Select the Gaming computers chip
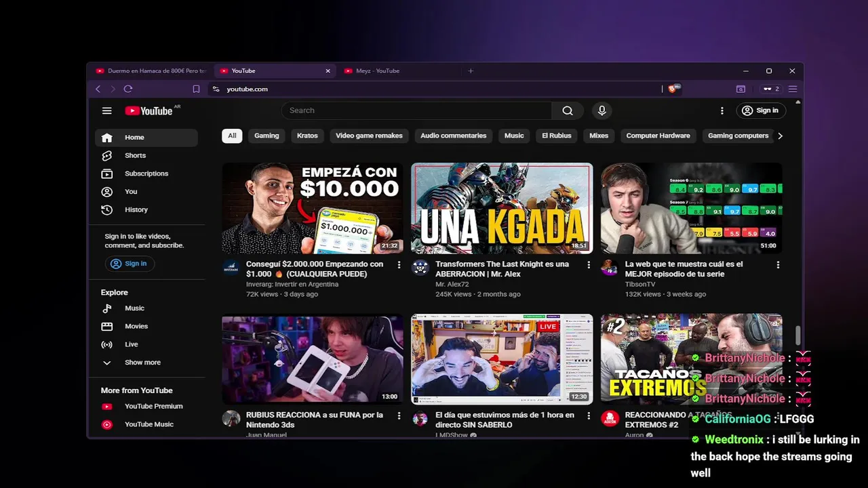Image resolution: width=868 pixels, height=488 pixels. coord(738,136)
